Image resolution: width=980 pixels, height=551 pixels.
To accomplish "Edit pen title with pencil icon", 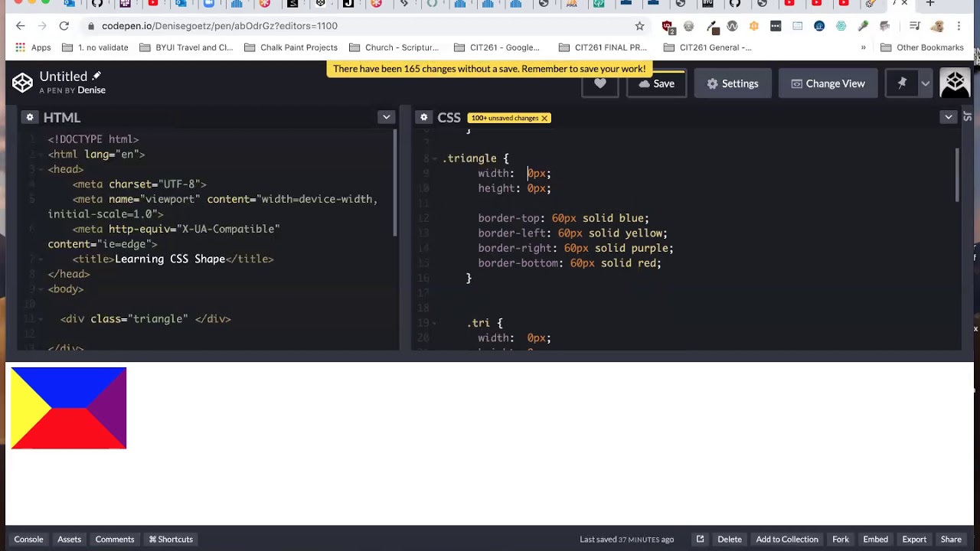I will 96,76.
